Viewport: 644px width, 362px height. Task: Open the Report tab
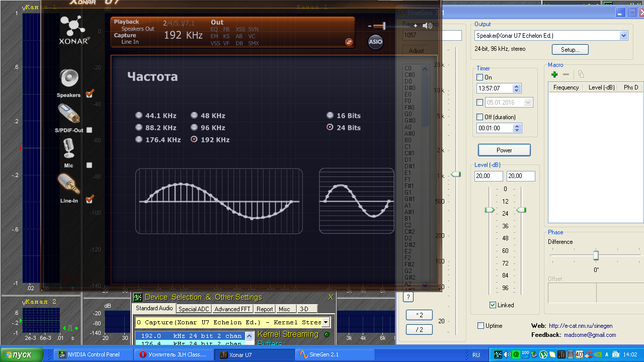coord(264,309)
